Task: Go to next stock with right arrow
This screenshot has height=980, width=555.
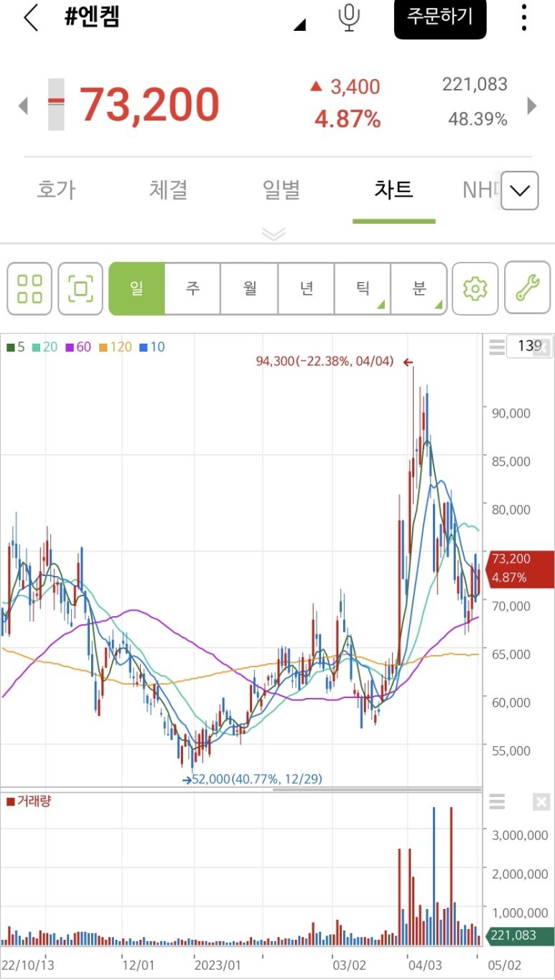Action: click(532, 106)
